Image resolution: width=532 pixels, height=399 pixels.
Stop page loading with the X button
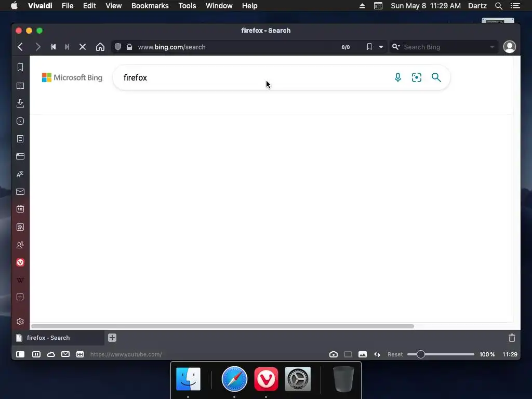point(83,47)
